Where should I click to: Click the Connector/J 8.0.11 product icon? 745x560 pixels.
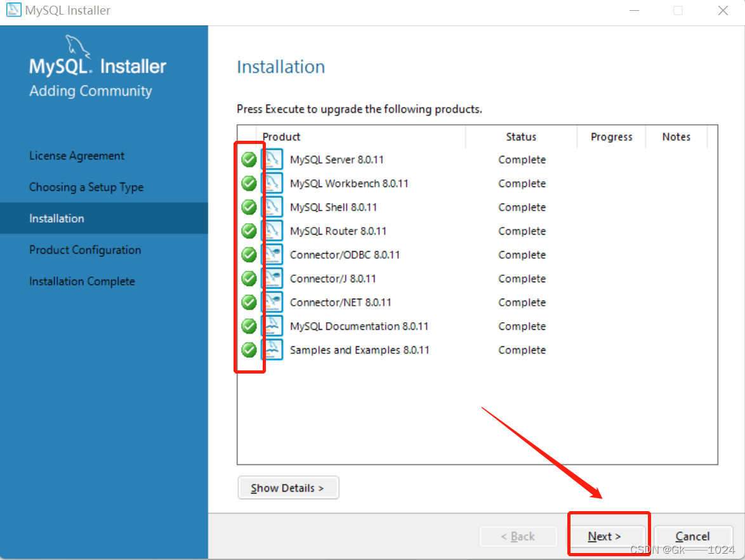pyautogui.click(x=272, y=278)
